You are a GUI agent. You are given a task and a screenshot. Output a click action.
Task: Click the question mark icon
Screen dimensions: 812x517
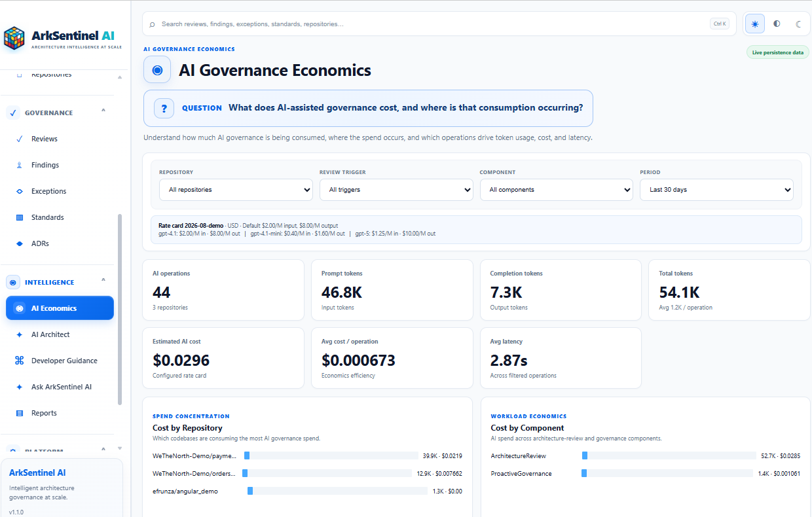(164, 108)
